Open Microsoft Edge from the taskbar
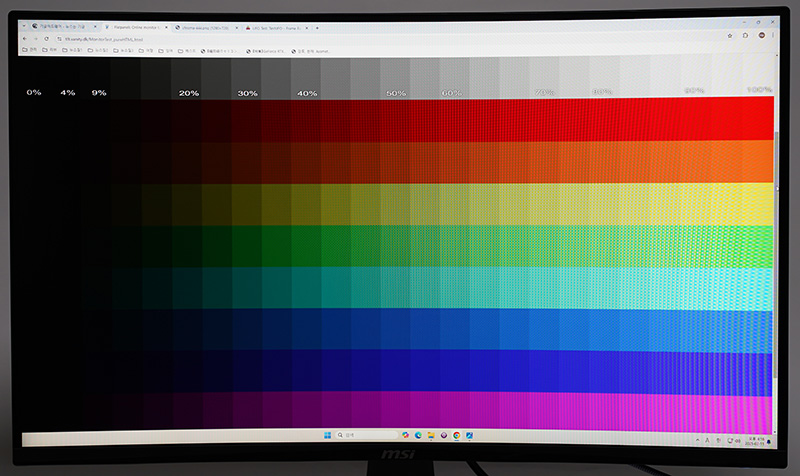Screen dimensions: 800x476 pos(418,435)
